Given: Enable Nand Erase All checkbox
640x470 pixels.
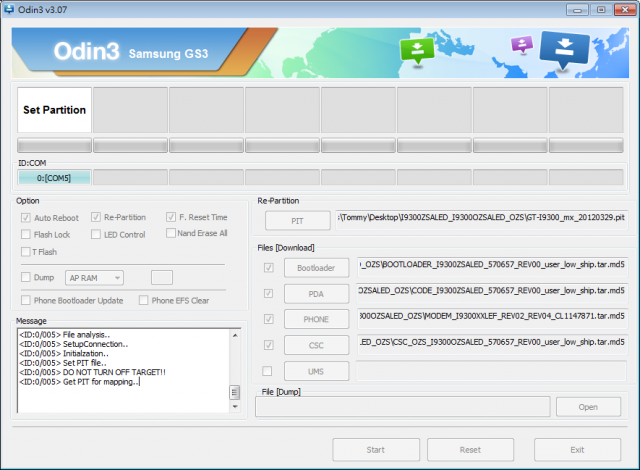Looking at the screenshot, I should pos(171,233).
